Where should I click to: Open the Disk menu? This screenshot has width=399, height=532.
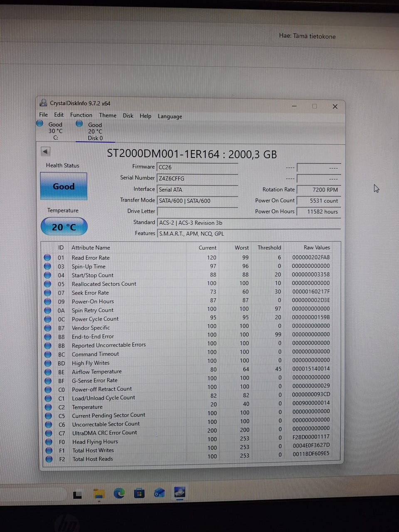tap(128, 116)
